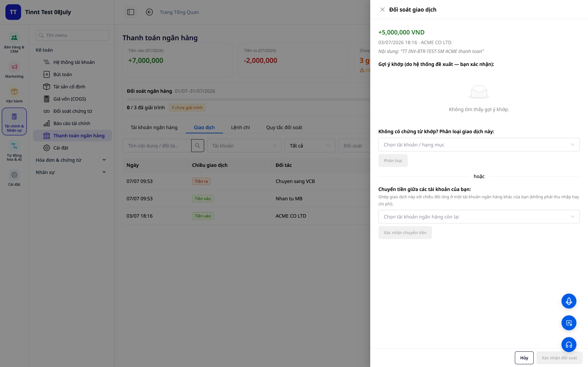The image size is (588, 367).
Task: Open the AI assistant floating button
Action: pyautogui.click(x=569, y=323)
